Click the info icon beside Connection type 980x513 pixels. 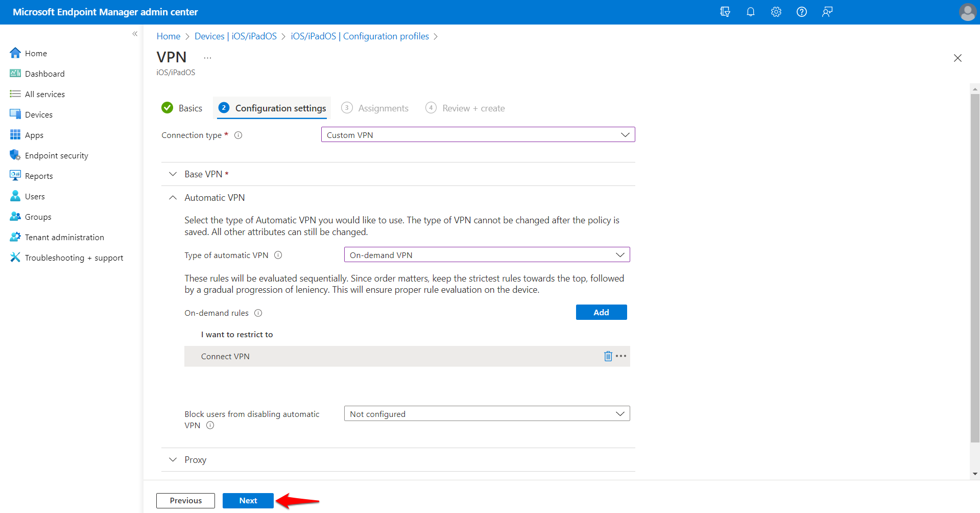point(238,135)
